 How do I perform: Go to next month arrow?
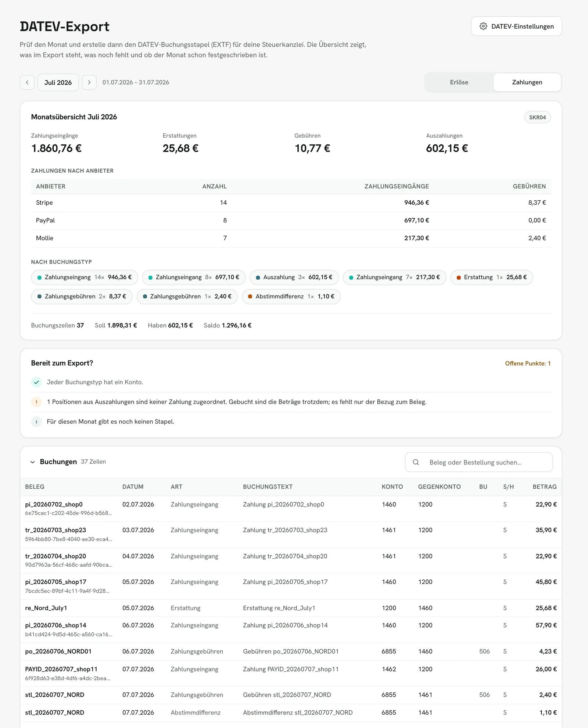coord(89,82)
